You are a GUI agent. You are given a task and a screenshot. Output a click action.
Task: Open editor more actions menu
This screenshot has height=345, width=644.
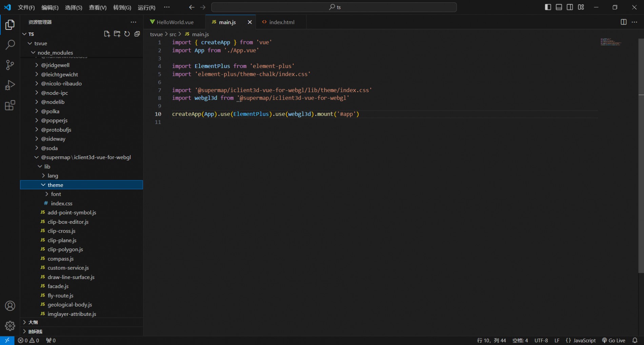[x=635, y=22]
